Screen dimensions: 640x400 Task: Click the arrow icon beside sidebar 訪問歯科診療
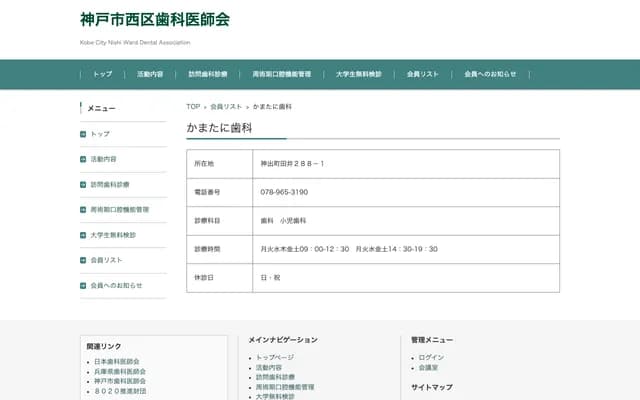tap(83, 185)
